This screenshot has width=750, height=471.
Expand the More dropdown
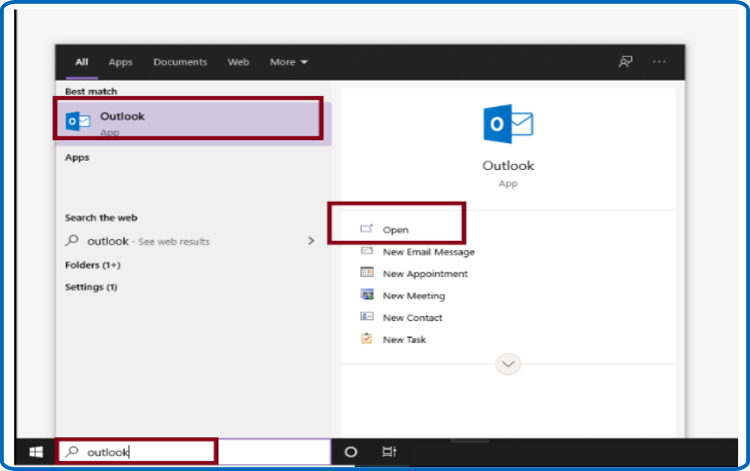(289, 62)
